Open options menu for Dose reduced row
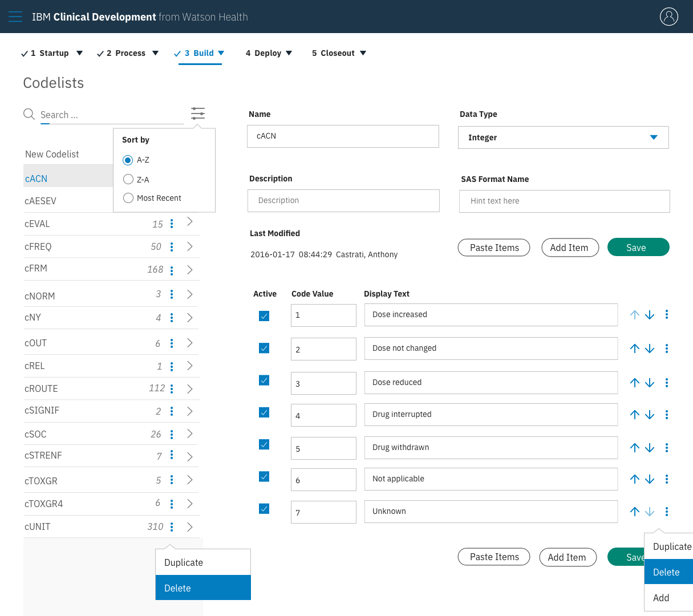 (667, 383)
